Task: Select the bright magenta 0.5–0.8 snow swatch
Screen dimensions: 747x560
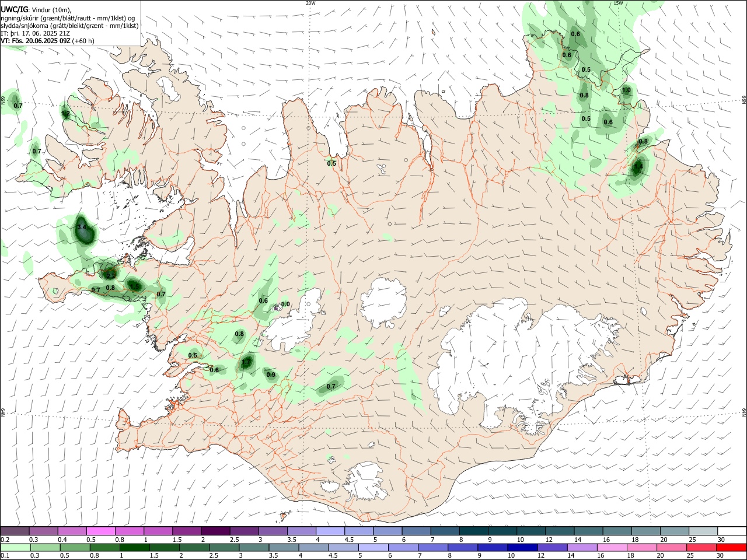Action: 101,531
